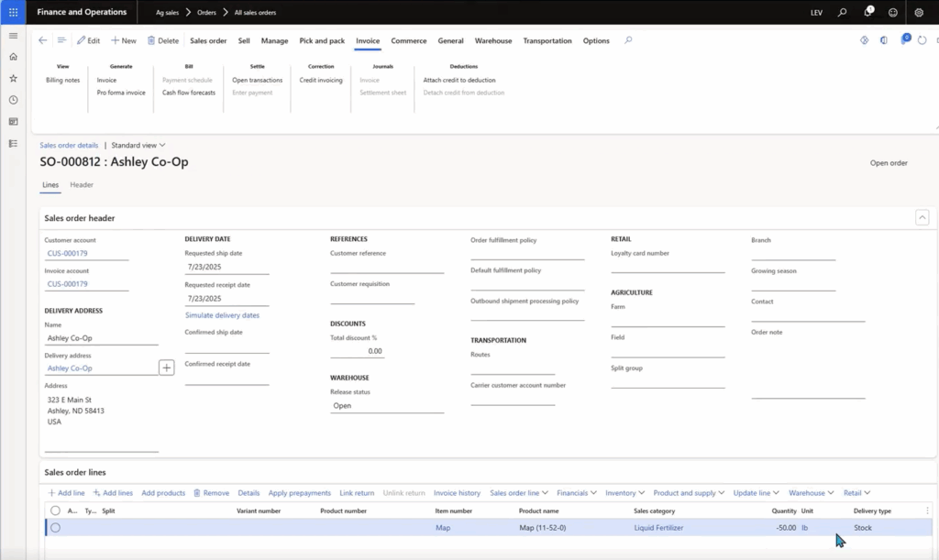Open the Manage ribbon tab
Image resolution: width=939 pixels, height=560 pixels.
point(274,40)
